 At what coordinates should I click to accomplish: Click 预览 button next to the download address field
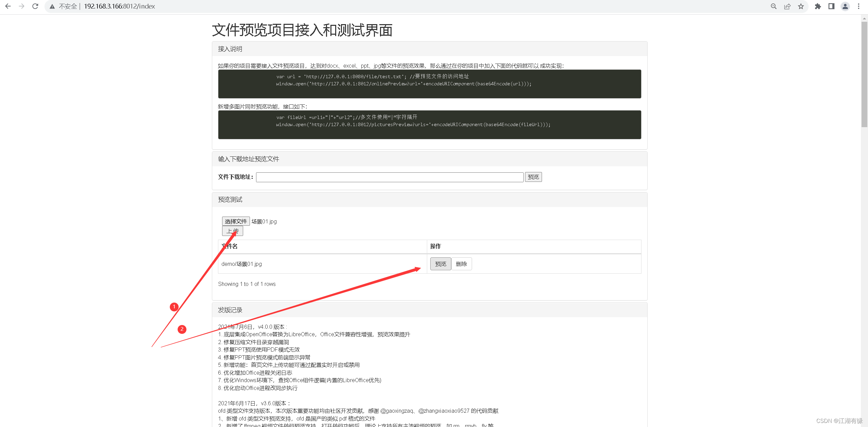click(x=533, y=177)
